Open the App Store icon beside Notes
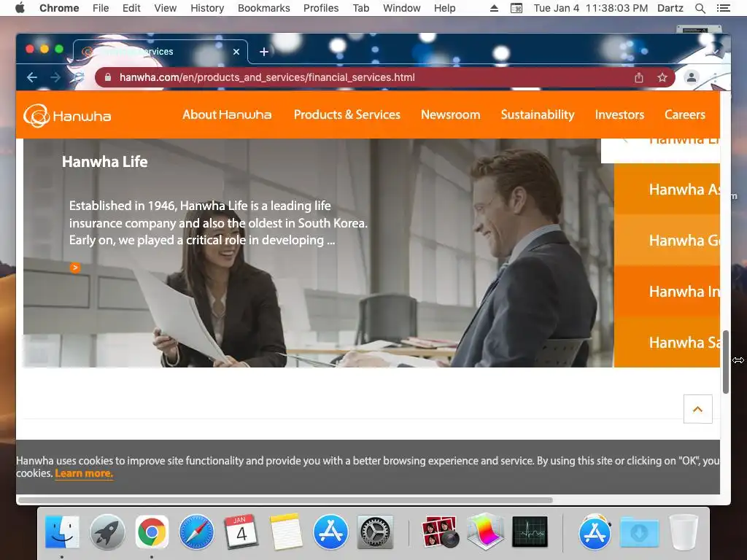Viewport: 747px width, 560px height. pos(330,532)
